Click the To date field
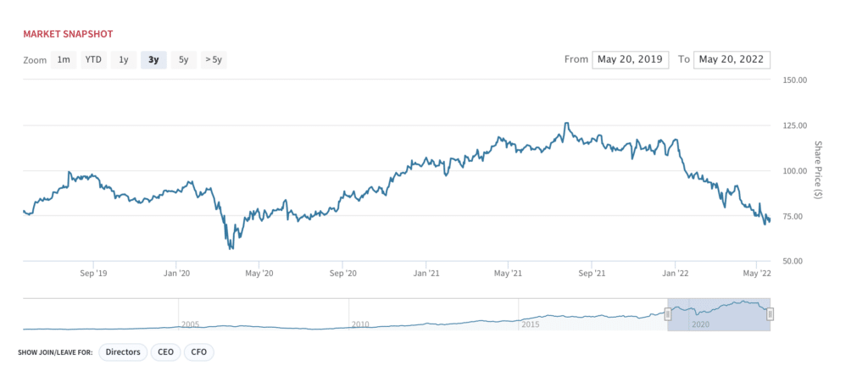Viewport: 868px width, 371px height. pos(732,59)
